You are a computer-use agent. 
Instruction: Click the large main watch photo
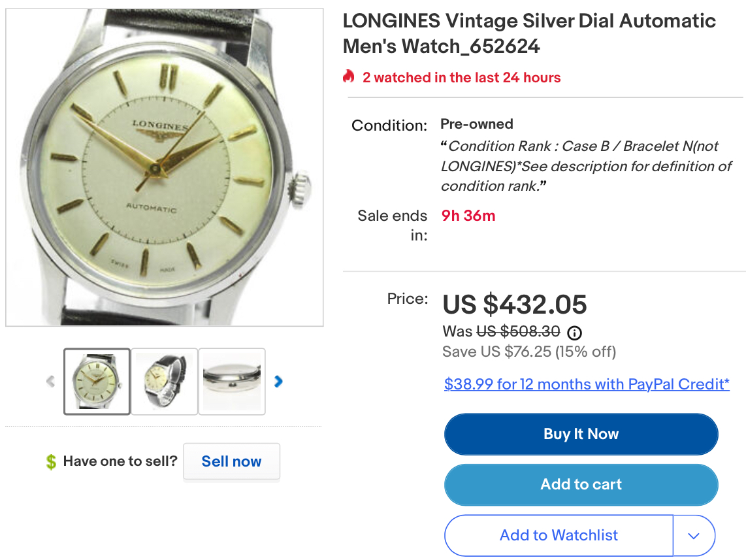click(164, 167)
